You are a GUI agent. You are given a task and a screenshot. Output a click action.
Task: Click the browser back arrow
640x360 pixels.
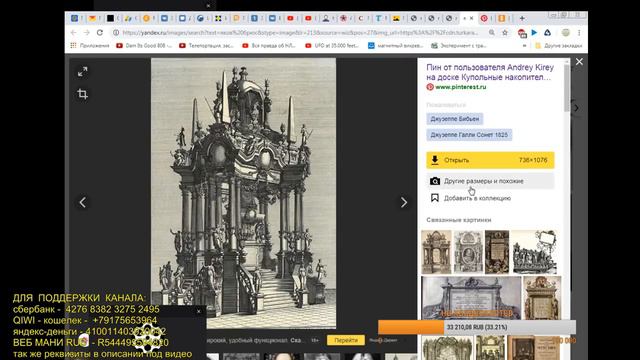73,33
